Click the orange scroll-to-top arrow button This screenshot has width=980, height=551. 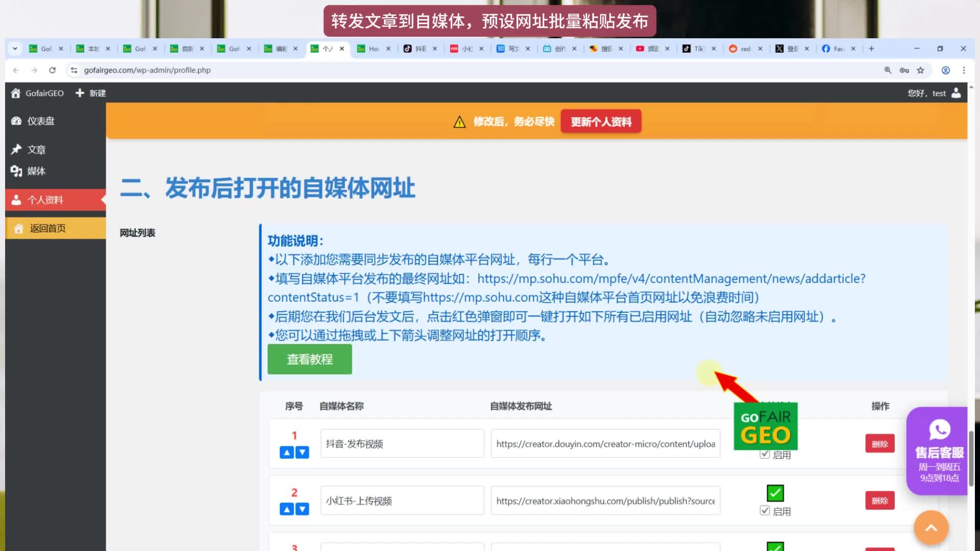[x=931, y=528]
